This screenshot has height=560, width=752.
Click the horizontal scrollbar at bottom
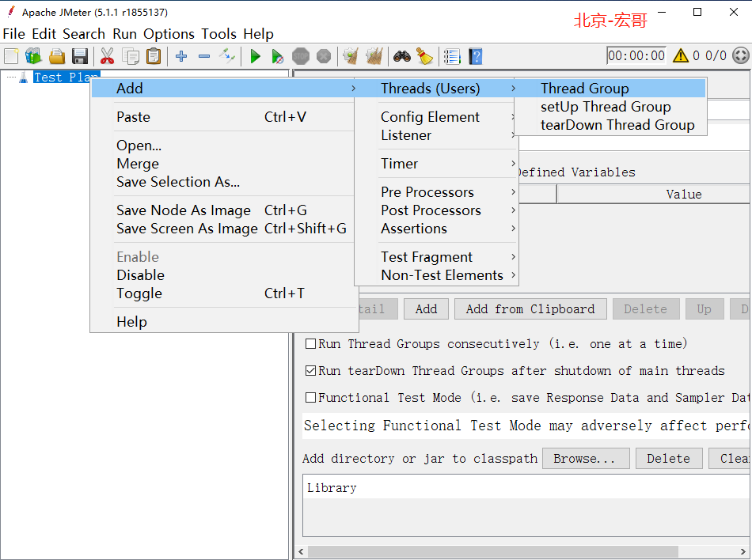point(492,552)
